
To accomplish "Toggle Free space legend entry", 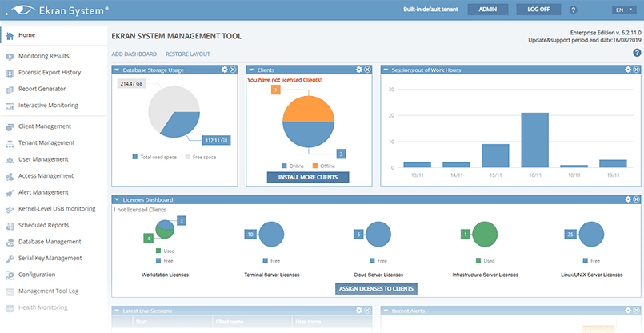I will [x=201, y=157].
